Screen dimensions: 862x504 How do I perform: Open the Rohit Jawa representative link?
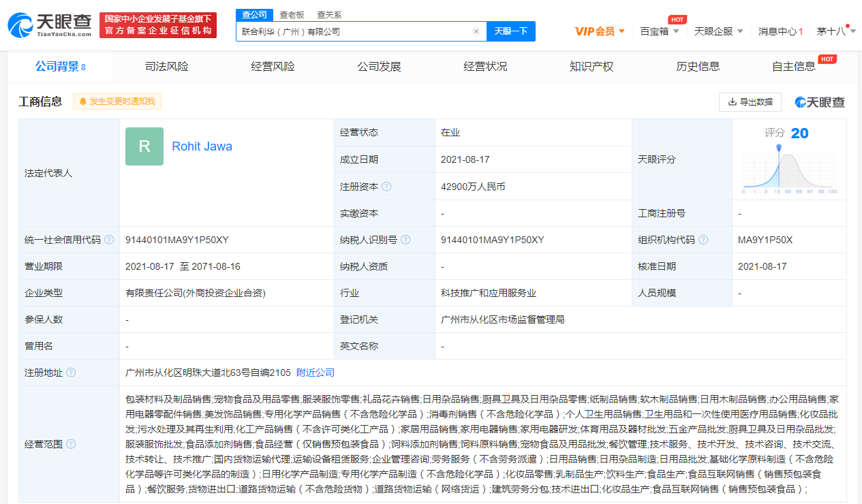202,146
